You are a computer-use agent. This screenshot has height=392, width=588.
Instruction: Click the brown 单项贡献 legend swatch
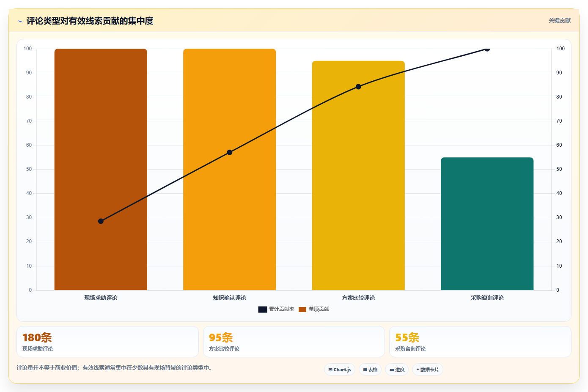[302, 310]
